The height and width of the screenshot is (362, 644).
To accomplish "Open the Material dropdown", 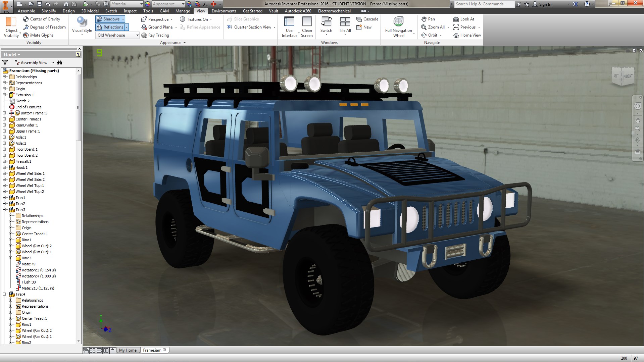I will click(x=127, y=4).
